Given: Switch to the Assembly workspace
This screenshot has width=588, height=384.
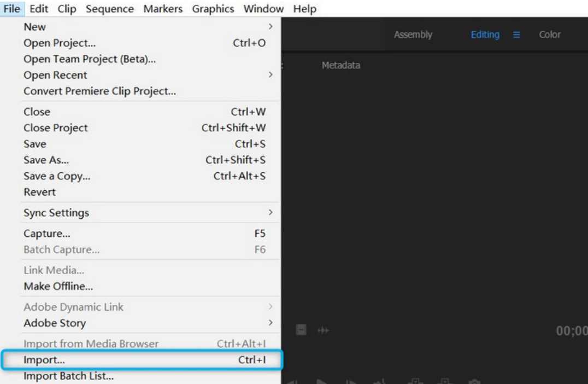Looking at the screenshot, I should [413, 34].
